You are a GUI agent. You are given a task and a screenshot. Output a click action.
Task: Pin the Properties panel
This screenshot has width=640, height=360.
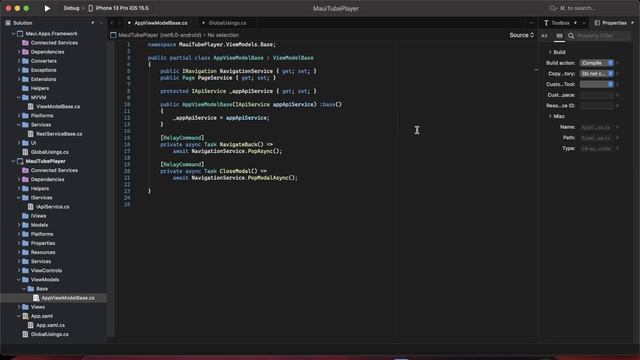click(x=633, y=23)
